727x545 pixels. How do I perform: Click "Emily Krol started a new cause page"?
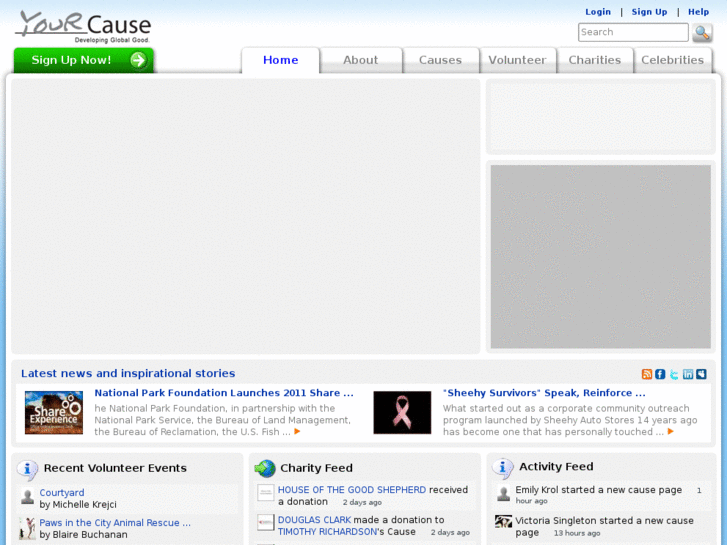click(599, 490)
